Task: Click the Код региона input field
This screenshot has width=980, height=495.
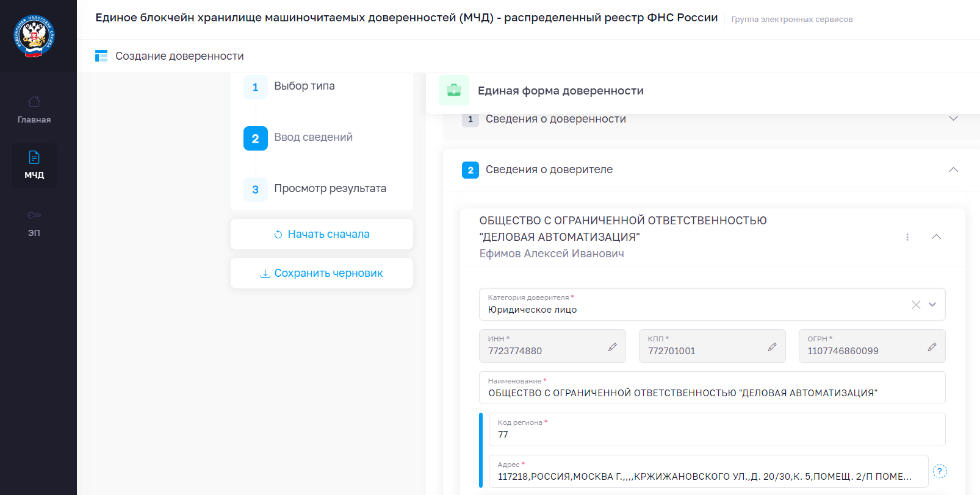Action: (717, 430)
